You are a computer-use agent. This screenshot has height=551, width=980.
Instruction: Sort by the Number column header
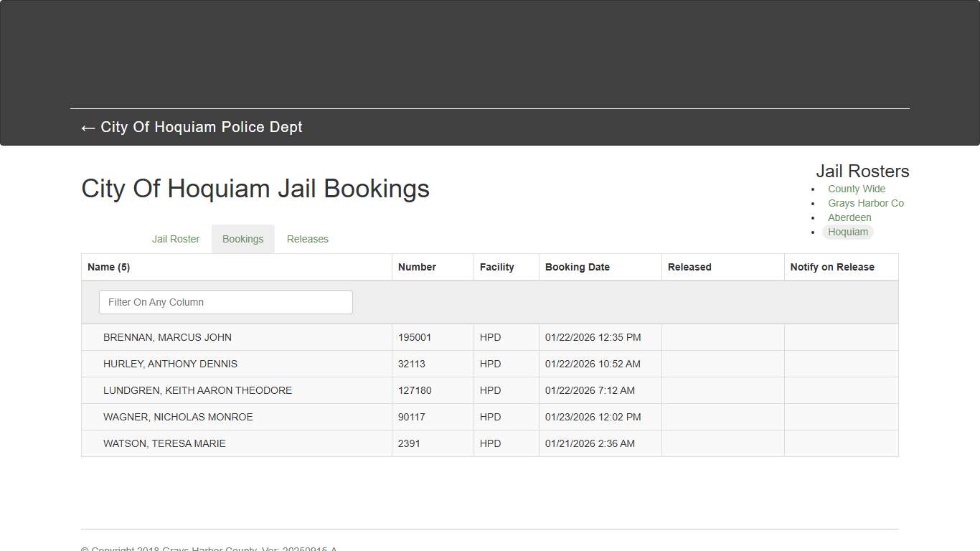tap(417, 266)
